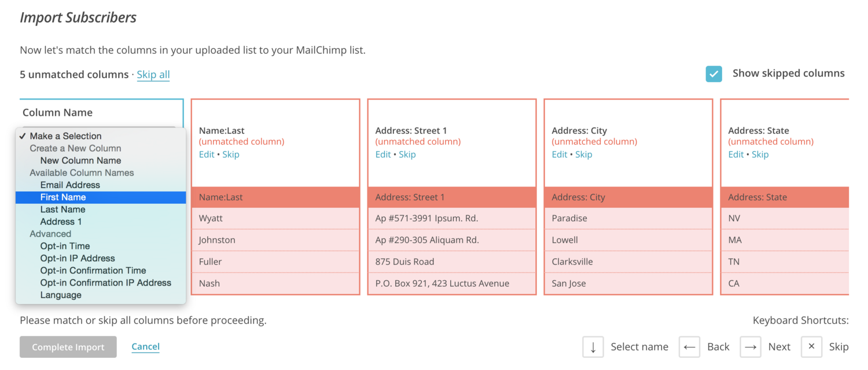The image size is (868, 370).
Task: Skip the Address: State column
Action: click(x=760, y=155)
